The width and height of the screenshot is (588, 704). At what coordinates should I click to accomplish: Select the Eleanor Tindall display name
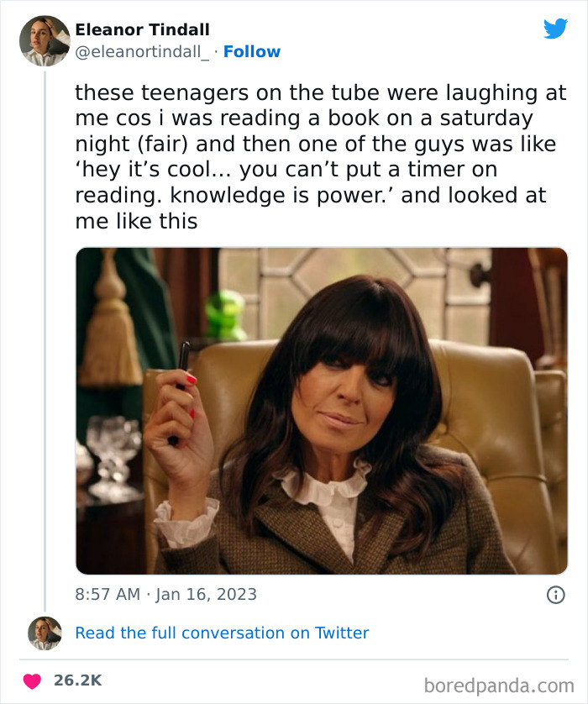point(141,28)
